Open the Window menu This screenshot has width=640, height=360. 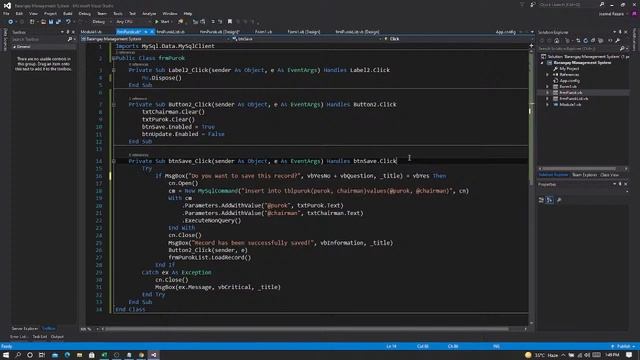pos(170,13)
